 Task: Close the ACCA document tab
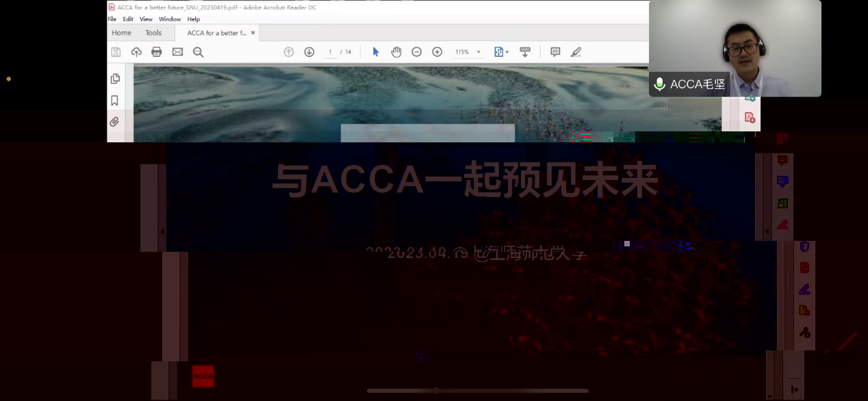pyautogui.click(x=253, y=33)
